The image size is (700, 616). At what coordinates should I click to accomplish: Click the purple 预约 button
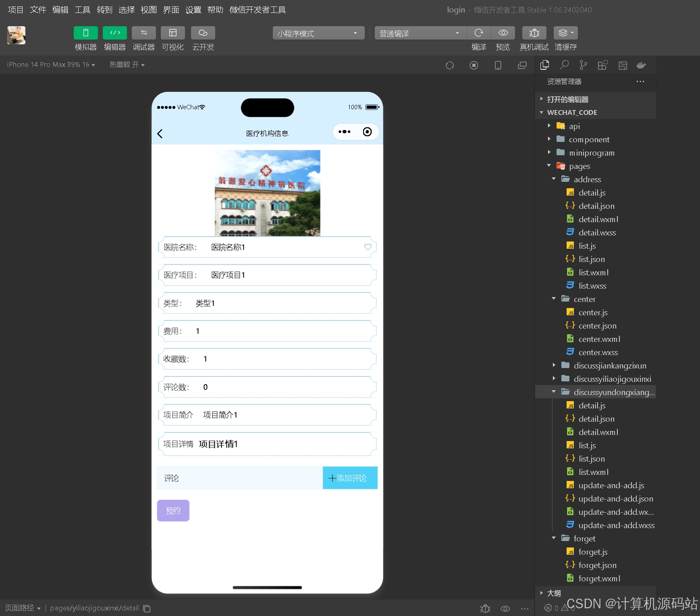pos(173,511)
